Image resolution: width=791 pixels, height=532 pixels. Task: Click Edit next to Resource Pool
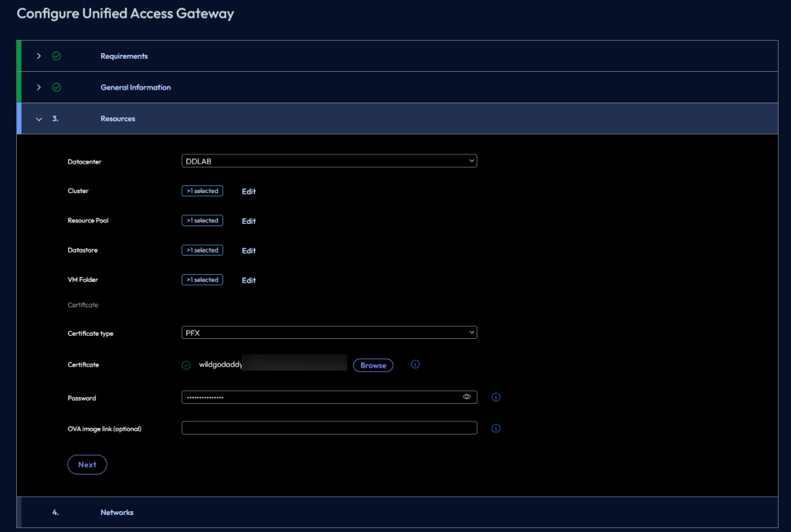pos(249,221)
